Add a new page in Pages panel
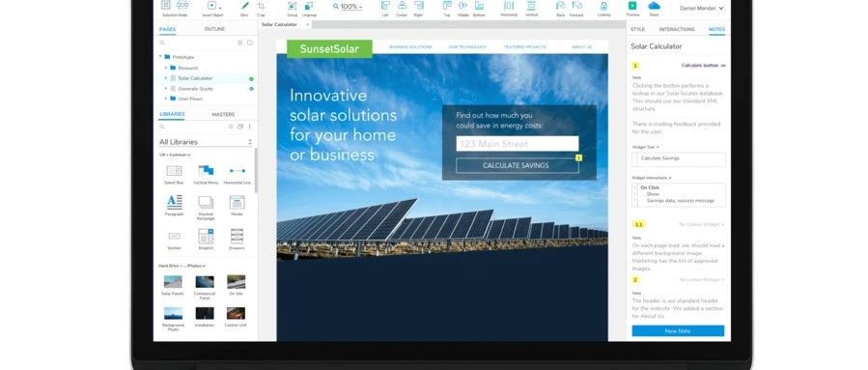Image resolution: width=868 pixels, height=370 pixels. tap(239, 43)
